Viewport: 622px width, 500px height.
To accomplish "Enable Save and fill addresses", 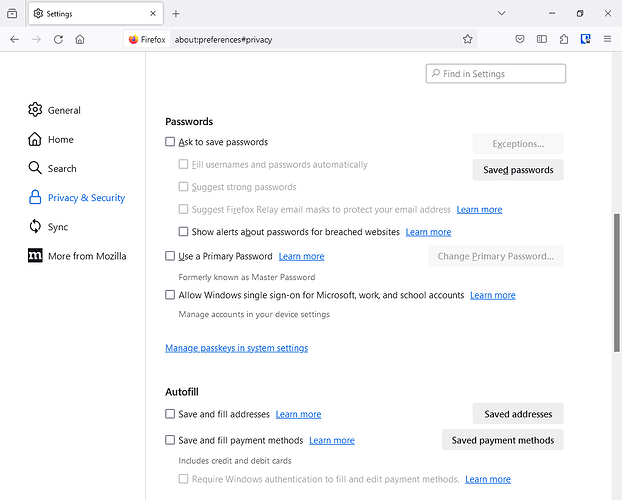I will [x=170, y=414].
